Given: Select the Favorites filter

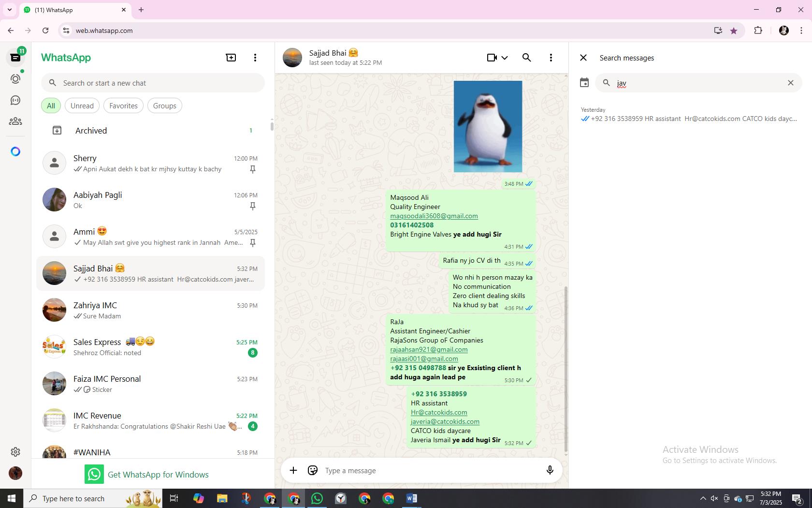Looking at the screenshot, I should click(123, 106).
